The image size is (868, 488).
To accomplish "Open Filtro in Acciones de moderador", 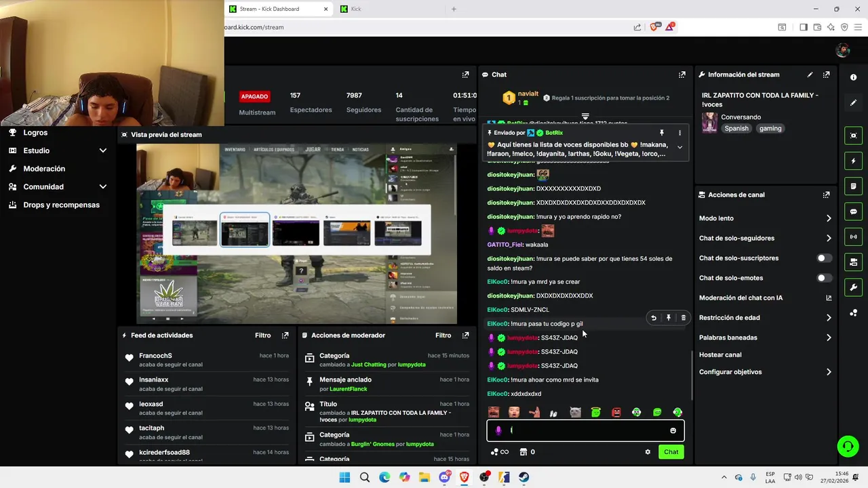I will pos(443,335).
